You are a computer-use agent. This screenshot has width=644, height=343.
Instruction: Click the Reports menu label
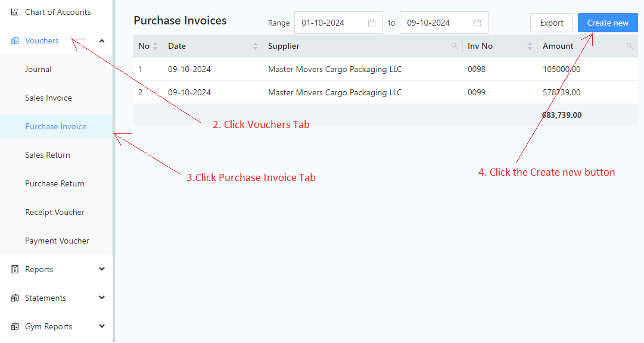39,270
